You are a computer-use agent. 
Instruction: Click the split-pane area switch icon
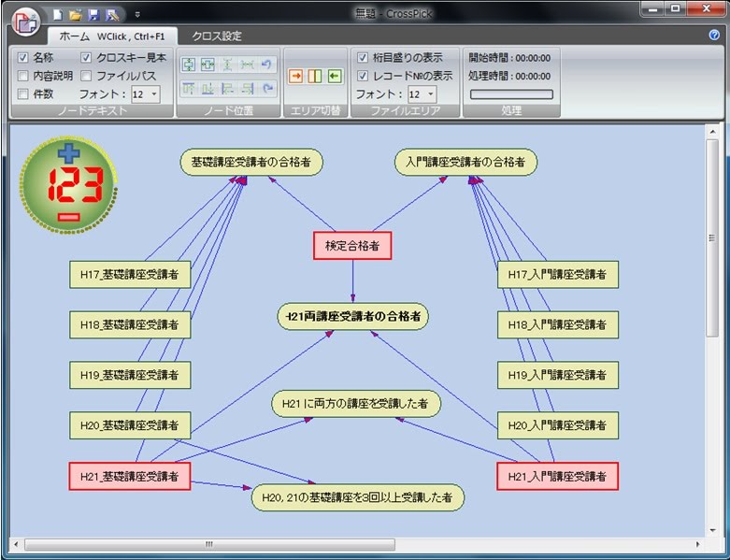(315, 76)
